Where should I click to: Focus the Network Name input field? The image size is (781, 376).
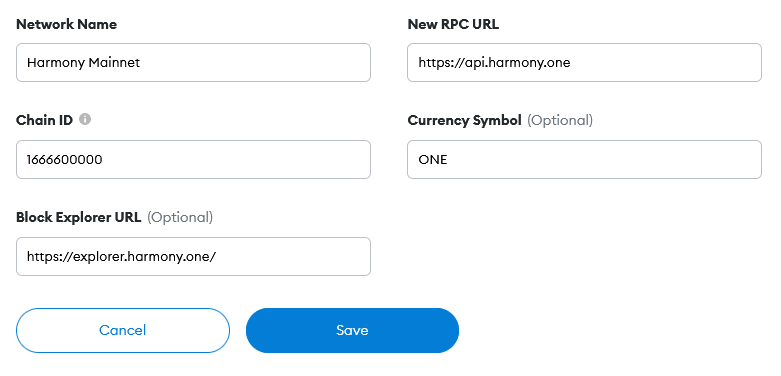click(193, 62)
